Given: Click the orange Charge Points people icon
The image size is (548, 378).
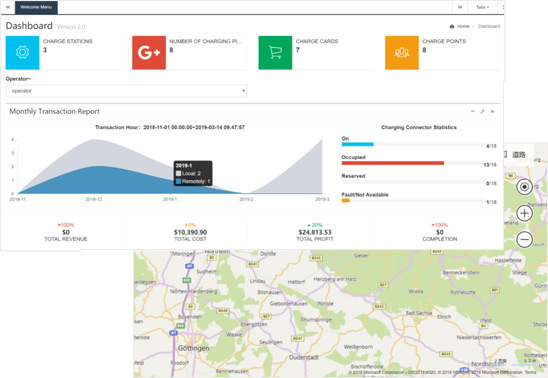Looking at the screenshot, I should (x=402, y=52).
